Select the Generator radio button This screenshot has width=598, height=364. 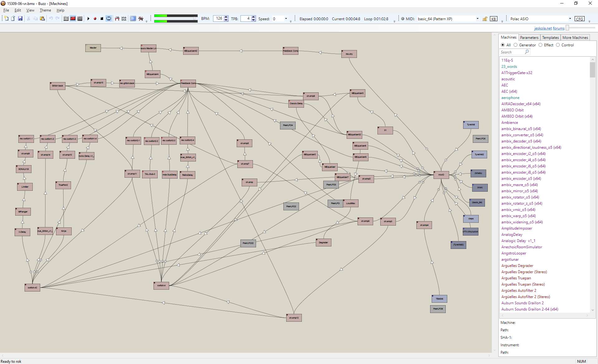pos(516,45)
